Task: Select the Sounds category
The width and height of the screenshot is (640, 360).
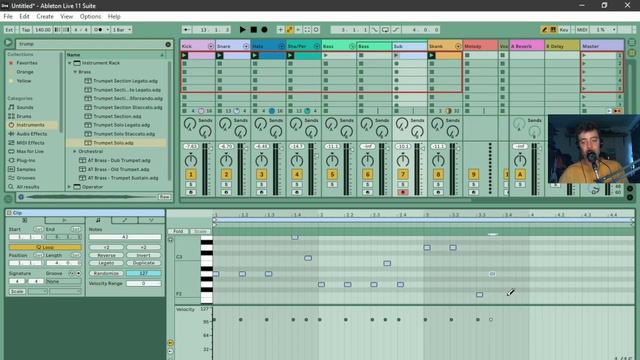Action: click(x=25, y=107)
